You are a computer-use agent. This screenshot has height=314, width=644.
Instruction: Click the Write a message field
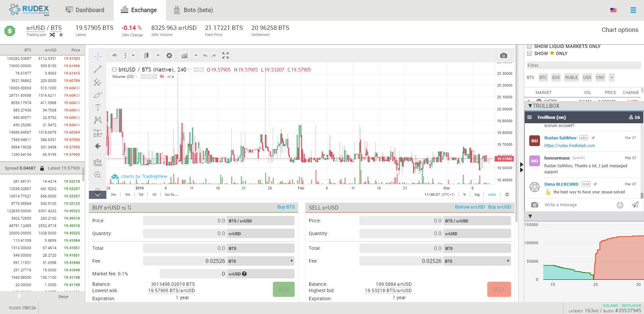point(578,205)
